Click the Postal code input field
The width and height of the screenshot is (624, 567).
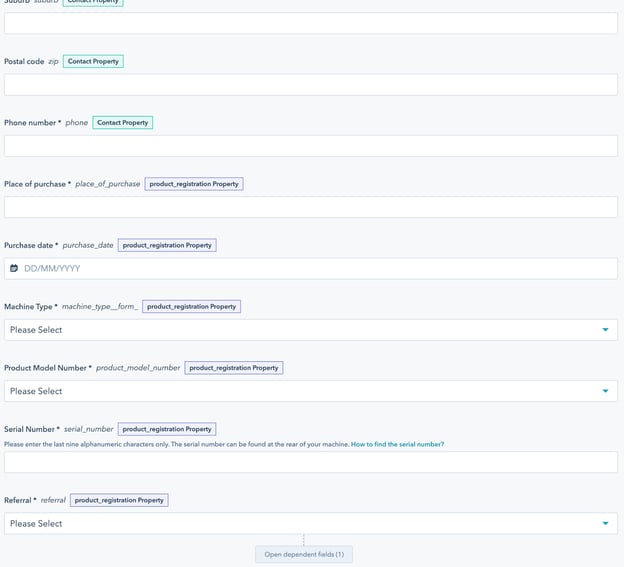click(x=310, y=85)
